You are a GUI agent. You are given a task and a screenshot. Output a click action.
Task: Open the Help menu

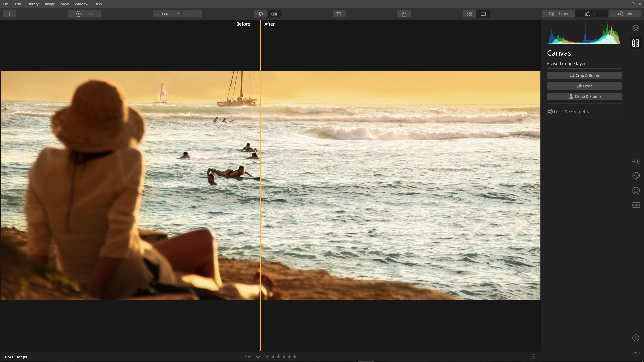tap(98, 4)
